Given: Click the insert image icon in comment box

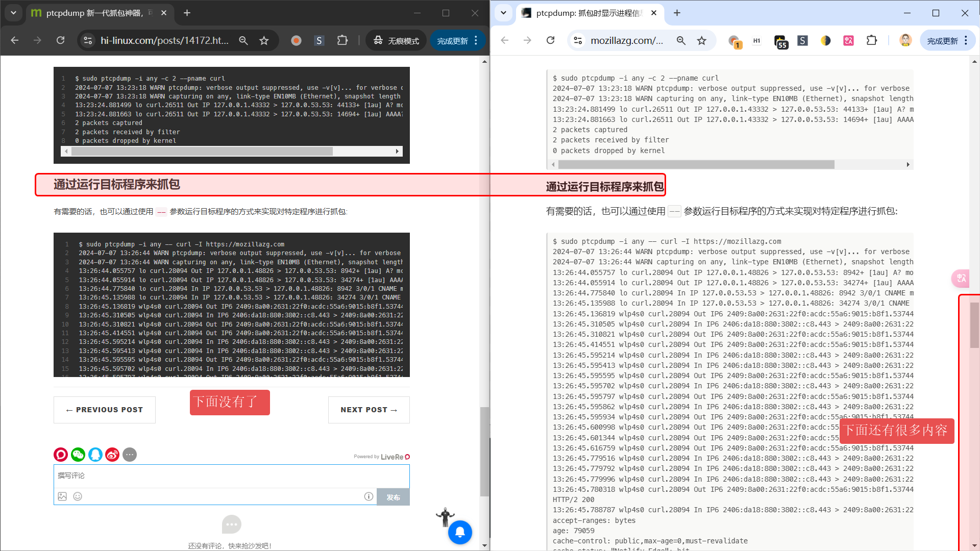Looking at the screenshot, I should click(x=62, y=496).
